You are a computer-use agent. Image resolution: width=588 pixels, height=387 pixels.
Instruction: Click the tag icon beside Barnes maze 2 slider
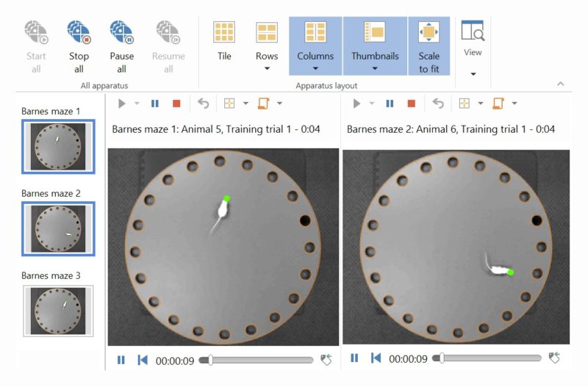[554, 358]
